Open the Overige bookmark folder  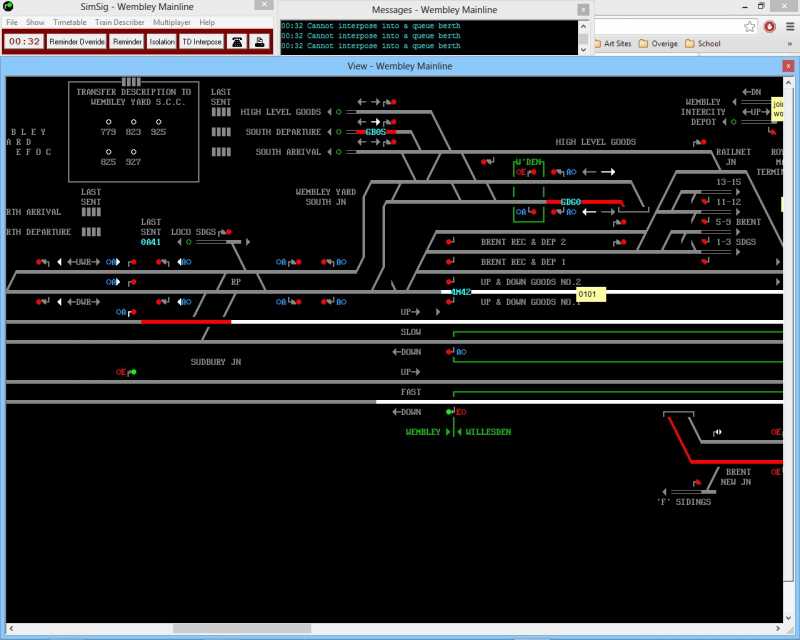coord(658,44)
